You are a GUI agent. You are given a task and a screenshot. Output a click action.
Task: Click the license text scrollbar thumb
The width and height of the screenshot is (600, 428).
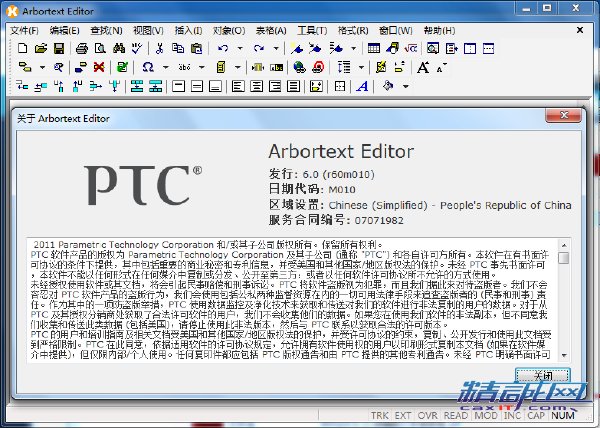pyautogui.click(x=564, y=257)
